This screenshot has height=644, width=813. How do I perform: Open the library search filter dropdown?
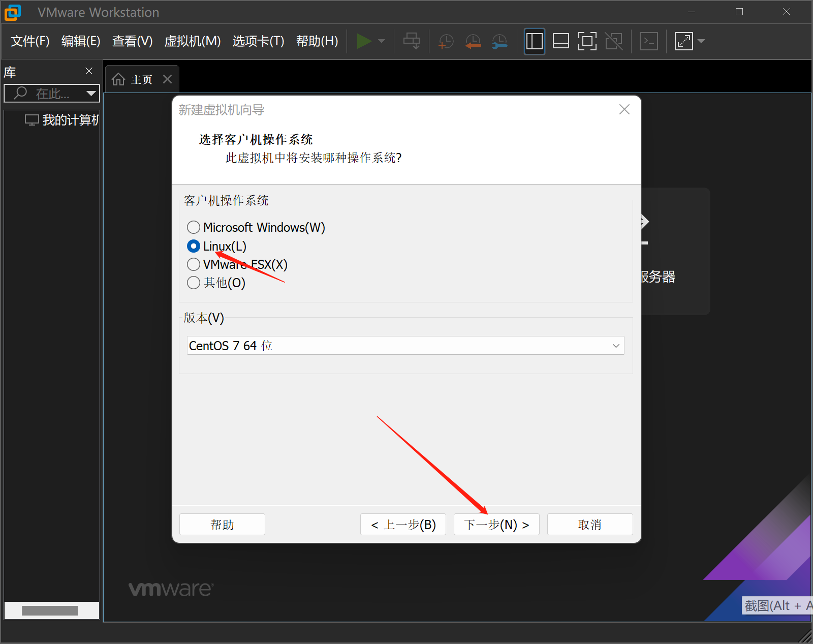(x=91, y=94)
